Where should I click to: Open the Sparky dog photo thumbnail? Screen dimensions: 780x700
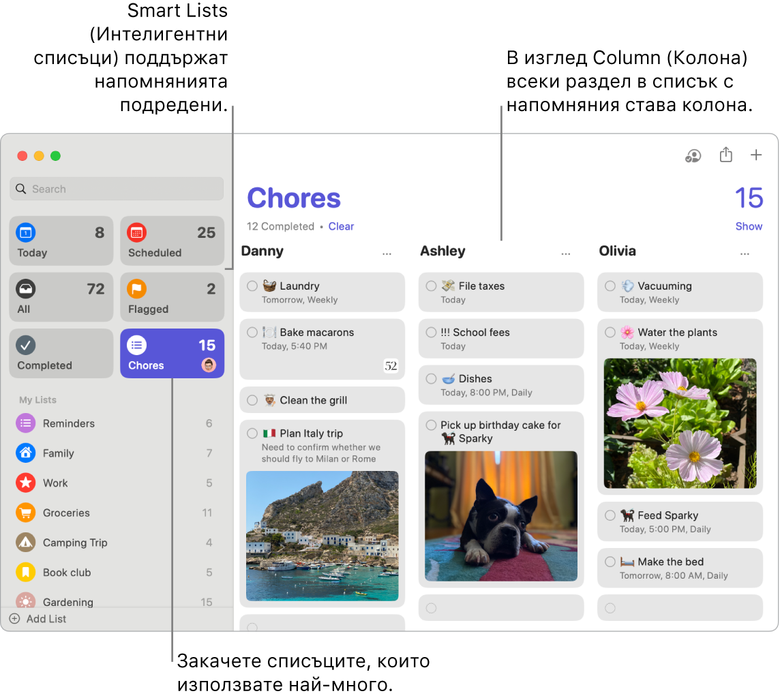coord(501,516)
